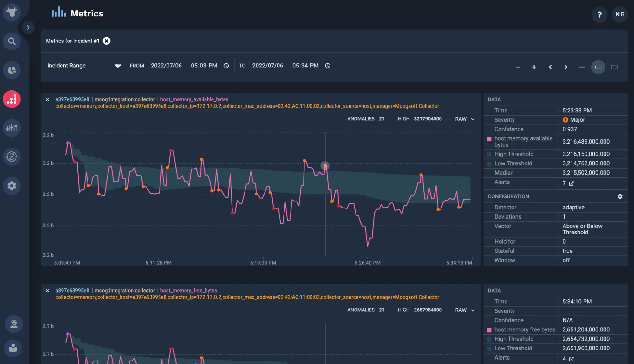The width and height of the screenshot is (634, 364).
Task: Click the host_memory_available_bytes metric name link
Action: point(194,99)
